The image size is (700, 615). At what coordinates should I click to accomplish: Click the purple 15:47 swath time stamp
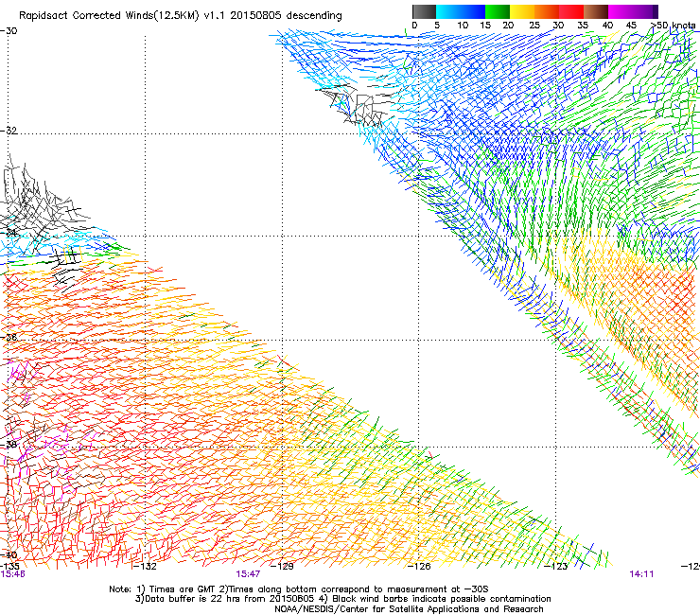pyautogui.click(x=248, y=574)
